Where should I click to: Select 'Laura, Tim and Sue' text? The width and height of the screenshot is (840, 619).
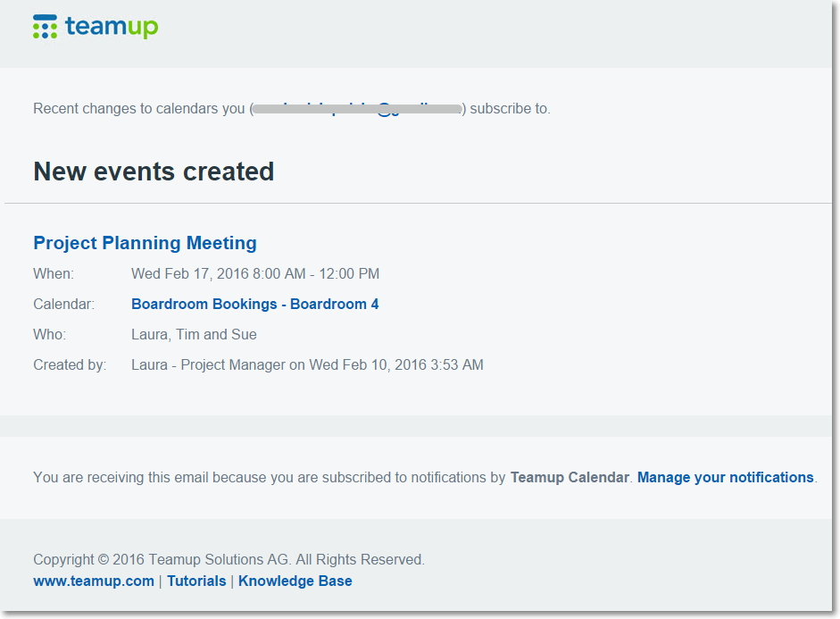tap(194, 334)
